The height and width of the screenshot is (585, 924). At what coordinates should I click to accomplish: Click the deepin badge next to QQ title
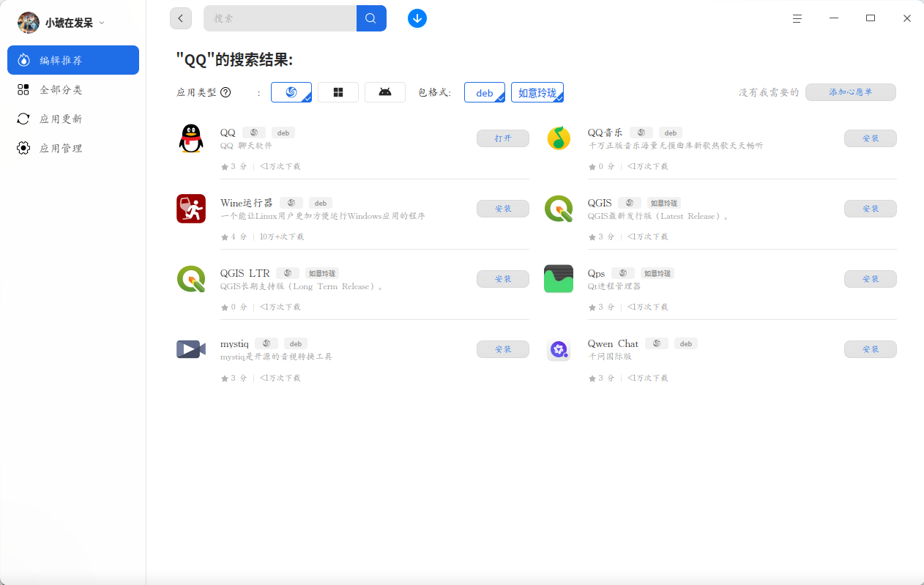tap(254, 133)
